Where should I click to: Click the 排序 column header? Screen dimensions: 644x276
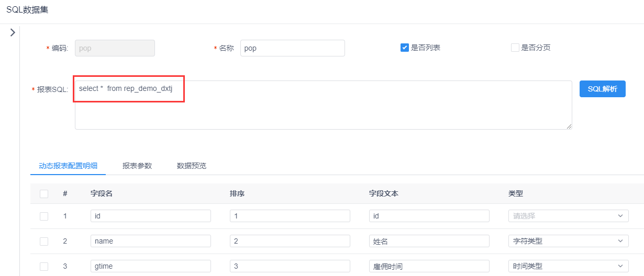click(x=237, y=193)
